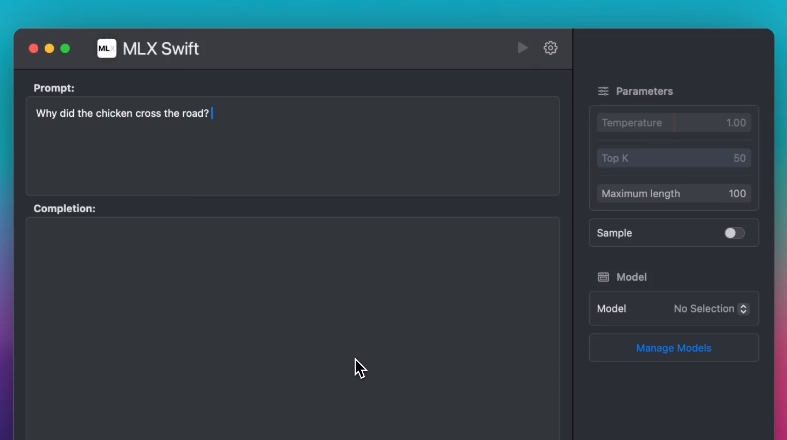This screenshot has height=440, width=787.
Task: Click the MLX Swift window title
Action: click(x=160, y=48)
